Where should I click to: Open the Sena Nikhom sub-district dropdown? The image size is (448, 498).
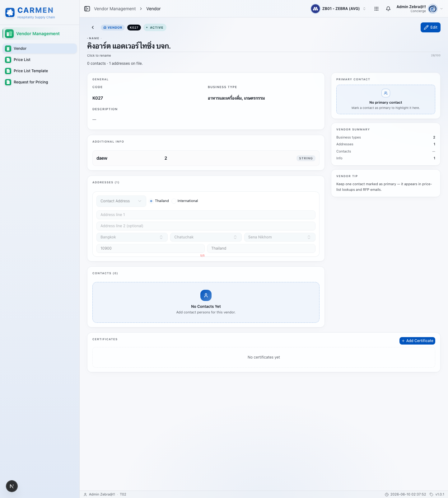(280, 237)
